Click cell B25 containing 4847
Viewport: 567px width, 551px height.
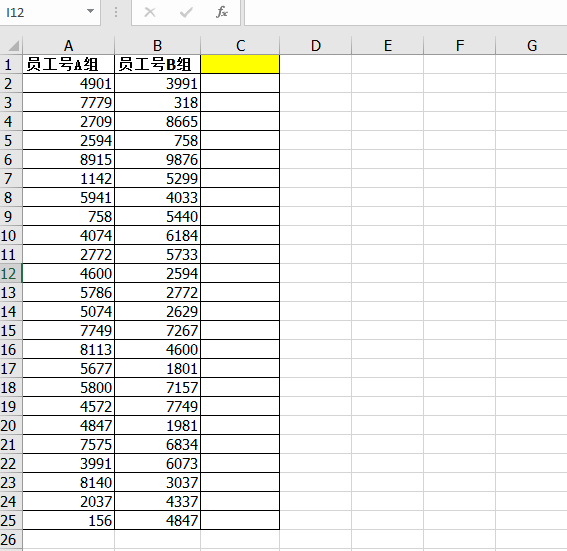pos(157,520)
